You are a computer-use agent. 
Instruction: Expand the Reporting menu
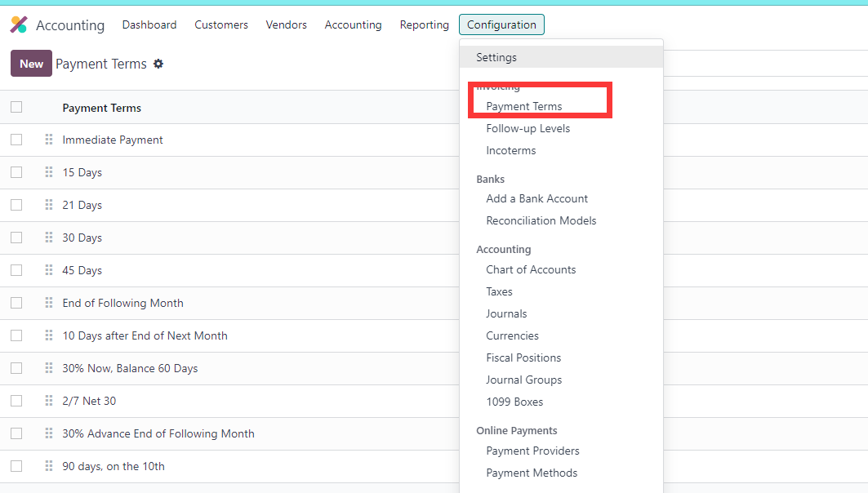click(424, 24)
